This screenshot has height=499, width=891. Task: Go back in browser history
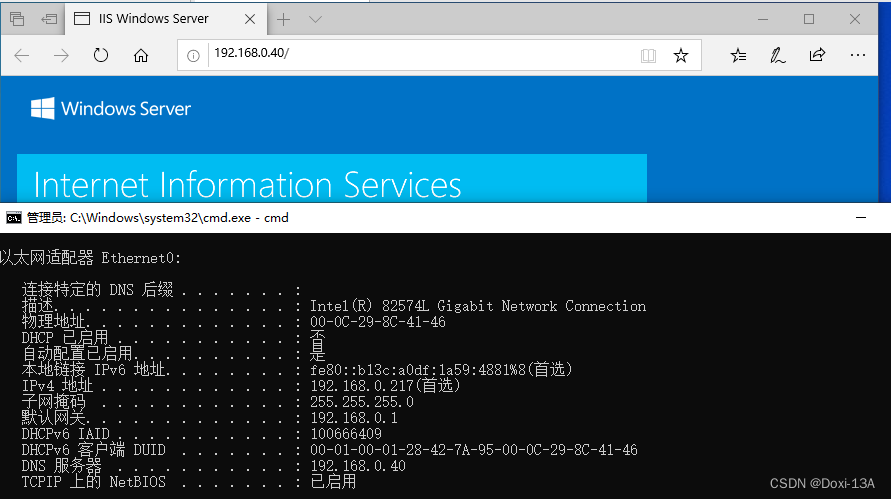tap(22, 55)
